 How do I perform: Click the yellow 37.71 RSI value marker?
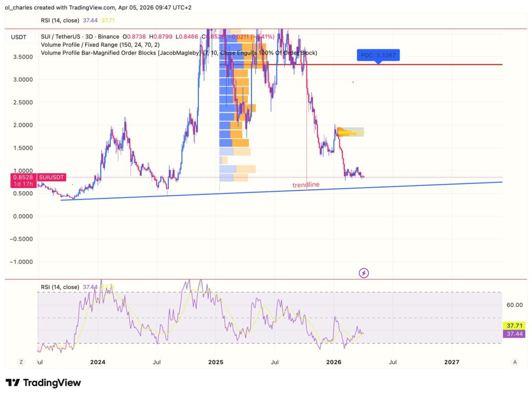coord(513,325)
